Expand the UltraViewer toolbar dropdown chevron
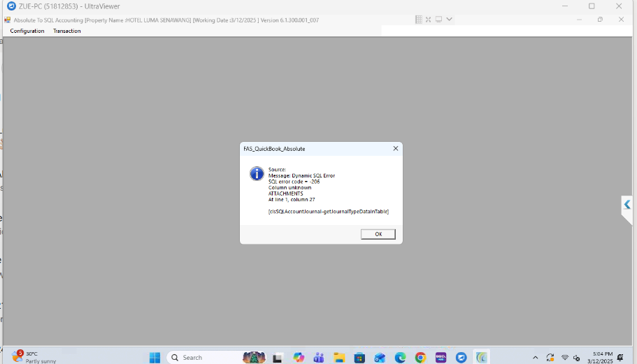637x364 pixels. coord(449,20)
